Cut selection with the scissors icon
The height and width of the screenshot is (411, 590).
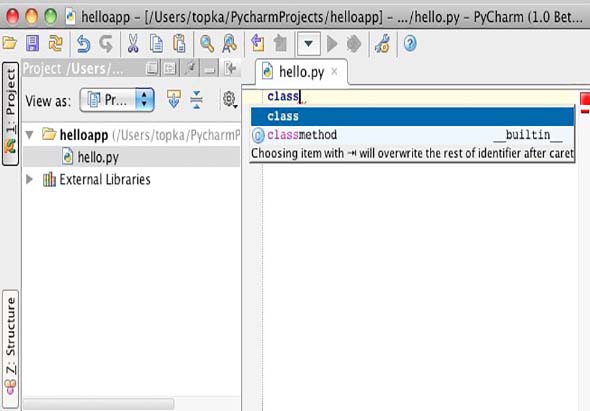(133, 44)
